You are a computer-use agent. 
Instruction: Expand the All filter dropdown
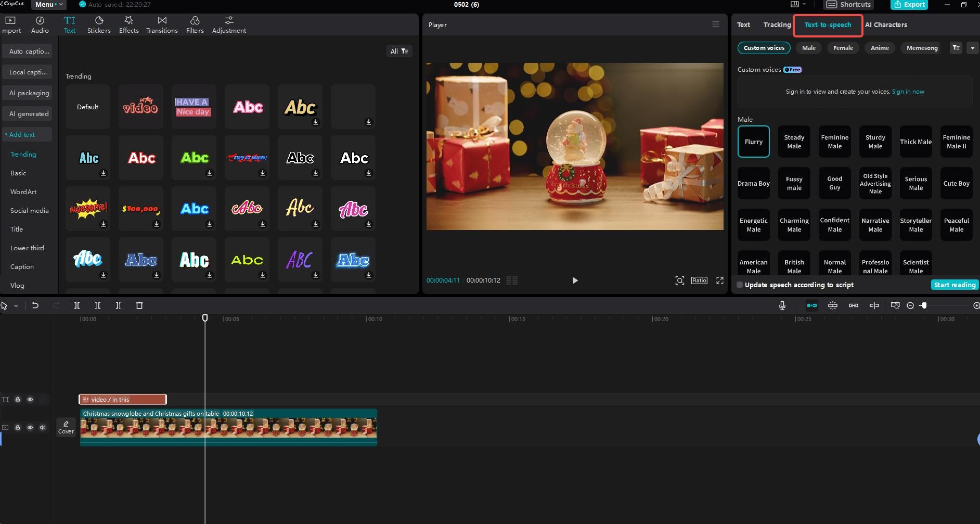pyautogui.click(x=399, y=51)
